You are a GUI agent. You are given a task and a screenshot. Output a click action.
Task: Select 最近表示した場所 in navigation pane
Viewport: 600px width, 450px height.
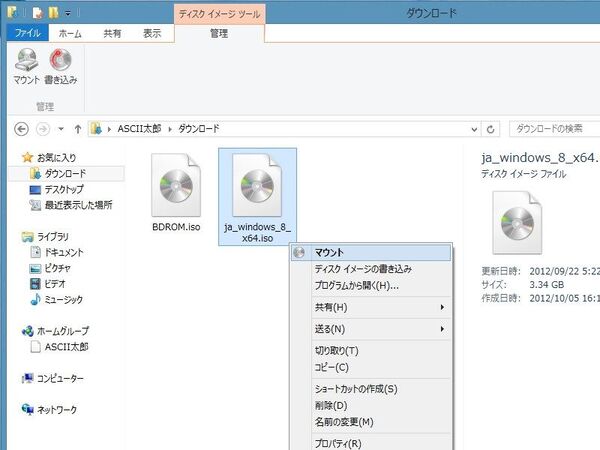point(71,205)
